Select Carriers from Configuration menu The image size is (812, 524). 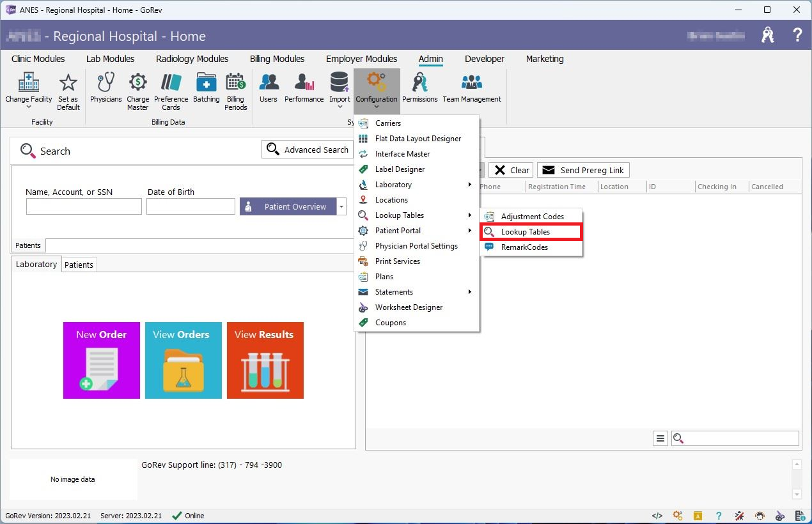(x=417, y=123)
